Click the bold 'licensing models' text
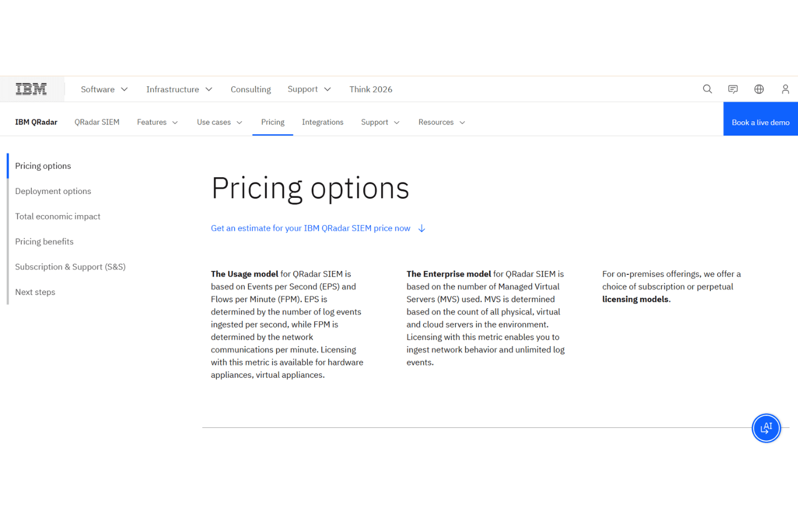 tap(635, 300)
